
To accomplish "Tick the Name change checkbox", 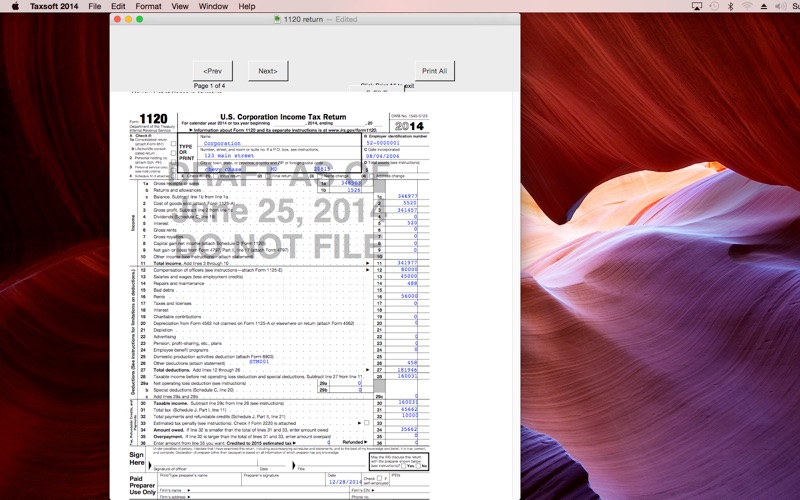I will coord(320,176).
